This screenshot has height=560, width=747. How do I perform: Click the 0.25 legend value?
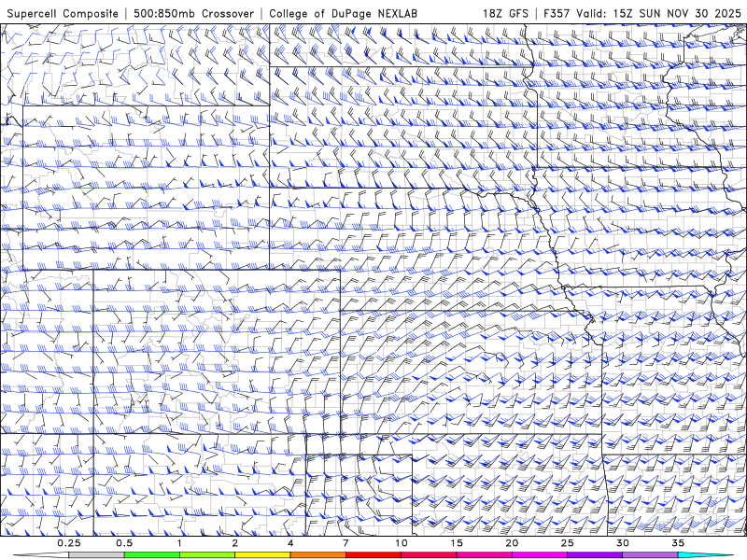tap(68, 543)
